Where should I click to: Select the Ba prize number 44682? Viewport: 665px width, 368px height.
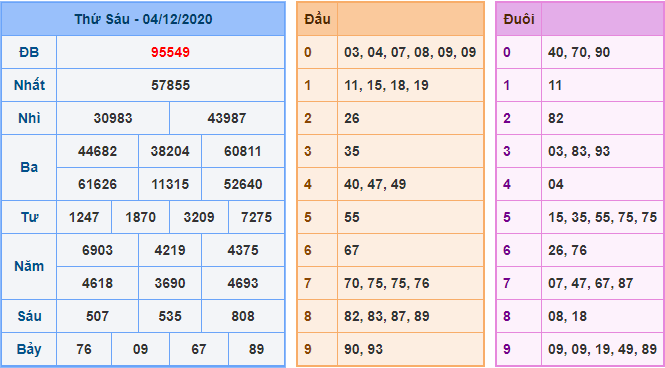[97, 151]
